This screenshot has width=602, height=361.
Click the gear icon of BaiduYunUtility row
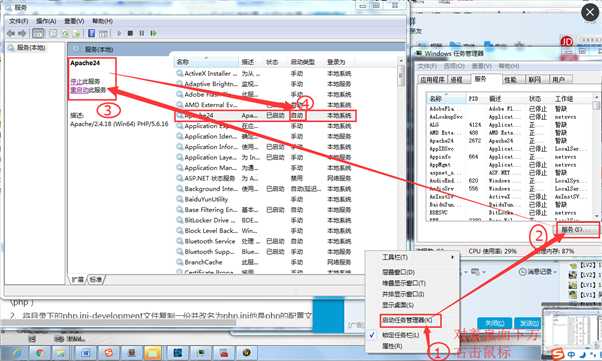pos(179,199)
